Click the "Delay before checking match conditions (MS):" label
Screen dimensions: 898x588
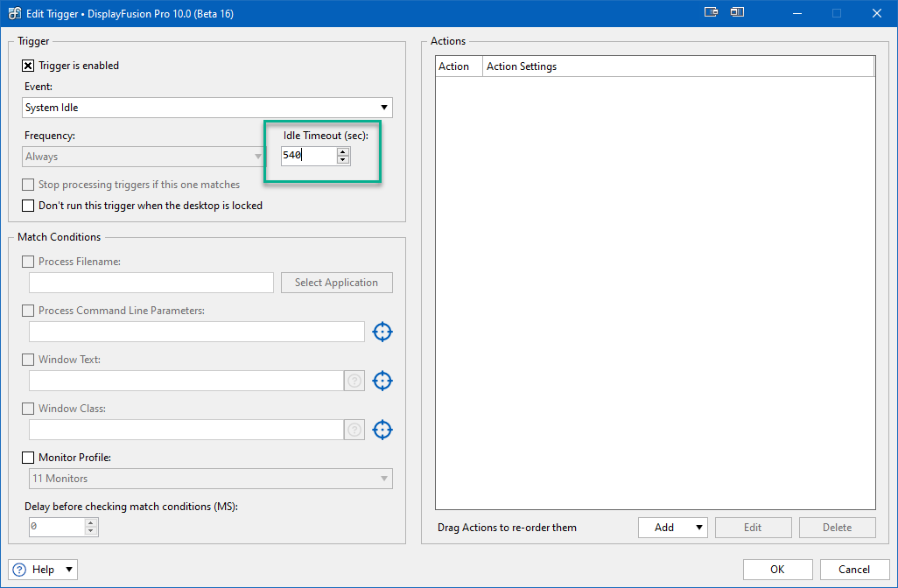(131, 507)
